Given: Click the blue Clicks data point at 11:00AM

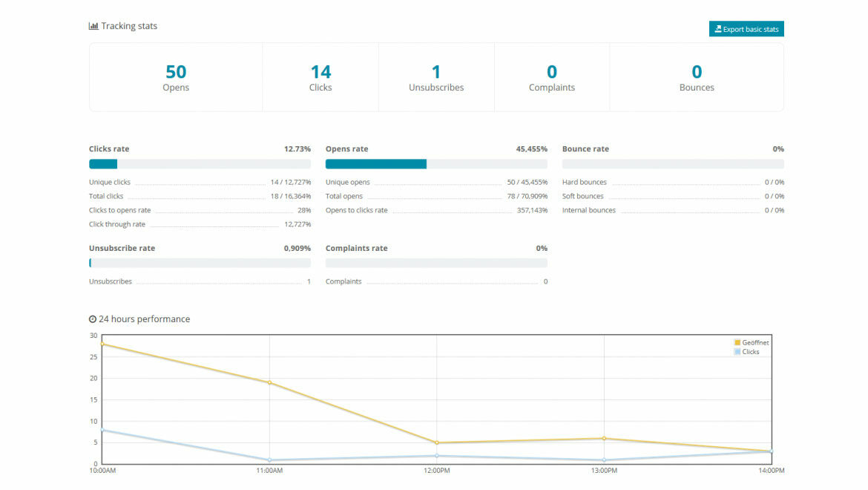Looking at the screenshot, I should (x=269, y=460).
